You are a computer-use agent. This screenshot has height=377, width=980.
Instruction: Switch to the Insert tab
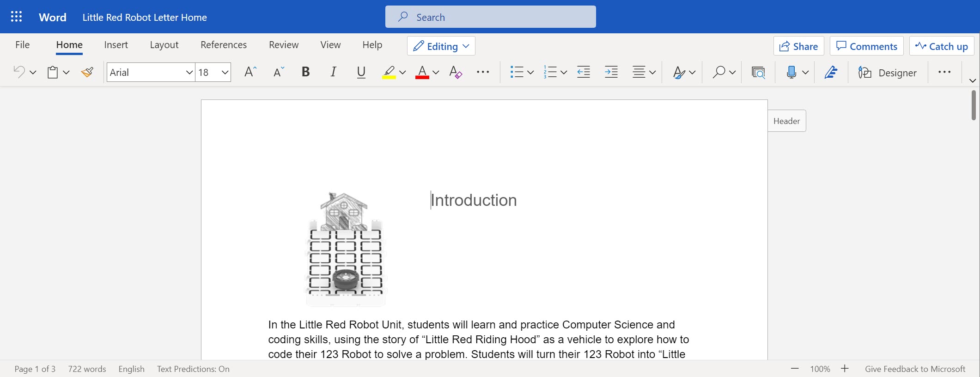(x=116, y=45)
